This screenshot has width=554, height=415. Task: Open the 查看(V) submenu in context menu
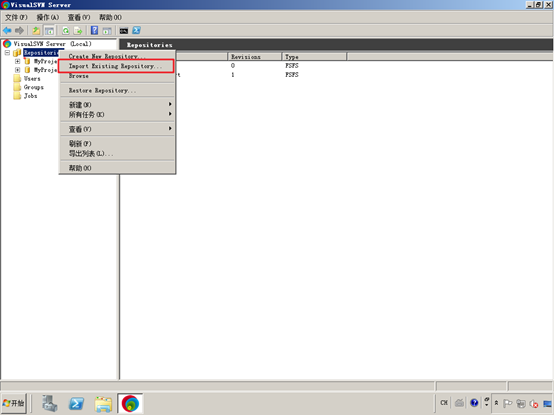117,129
